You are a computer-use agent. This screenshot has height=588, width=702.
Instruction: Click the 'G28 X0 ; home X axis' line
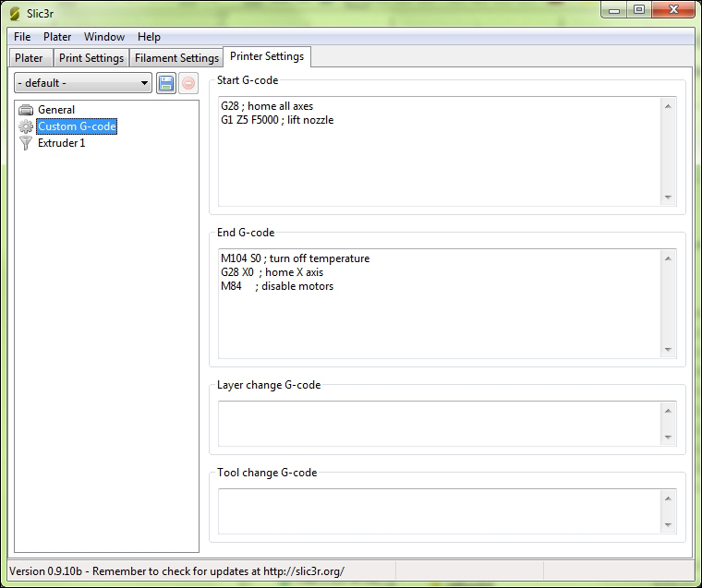272,272
